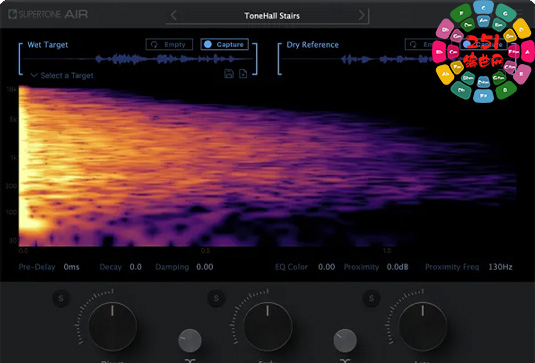Image resolution: width=535 pixels, height=363 pixels.
Task: Select the Pre-Delay value 0ms
Action: tap(71, 267)
